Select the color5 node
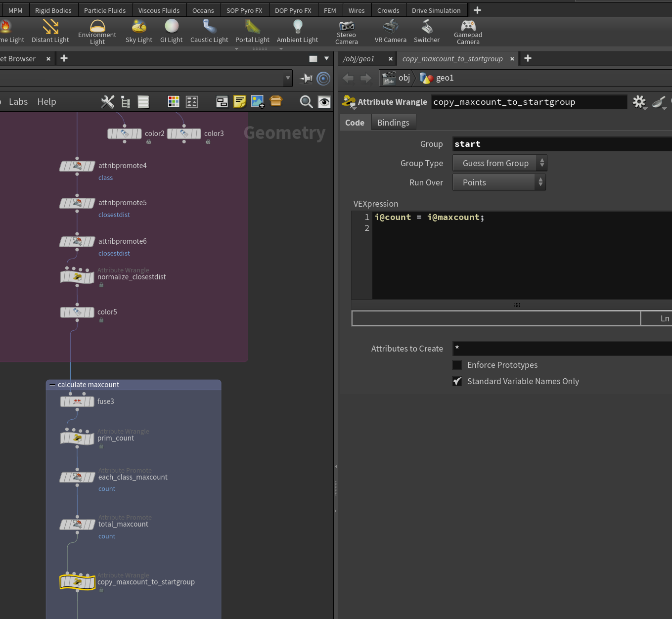 [x=77, y=312]
